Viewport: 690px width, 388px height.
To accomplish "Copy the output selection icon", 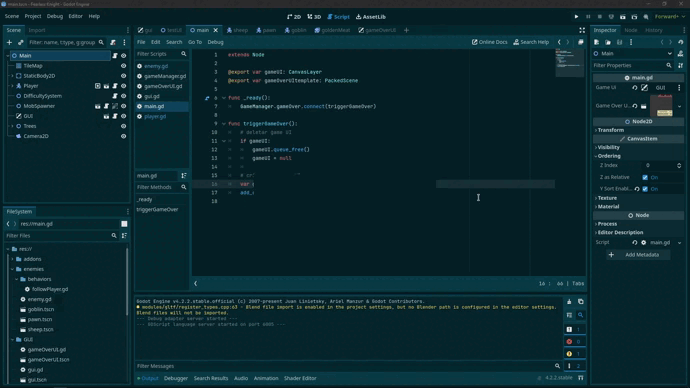I will coord(580,302).
